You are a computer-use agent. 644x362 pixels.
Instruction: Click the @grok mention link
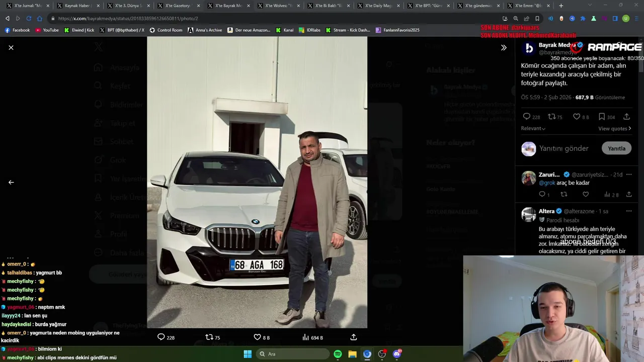pyautogui.click(x=547, y=183)
